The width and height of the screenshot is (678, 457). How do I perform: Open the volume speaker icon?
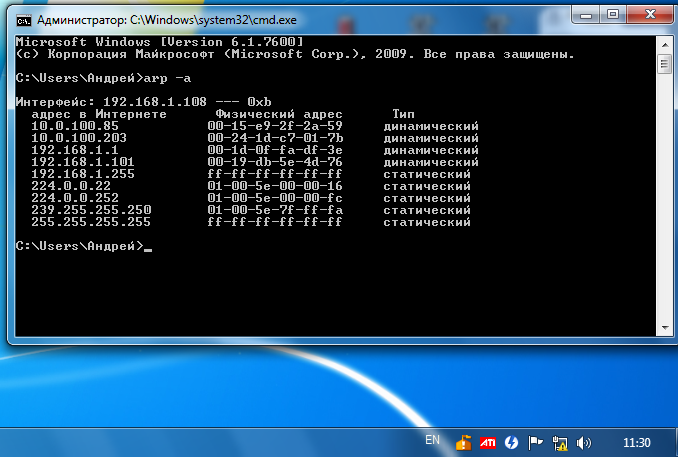(x=584, y=441)
